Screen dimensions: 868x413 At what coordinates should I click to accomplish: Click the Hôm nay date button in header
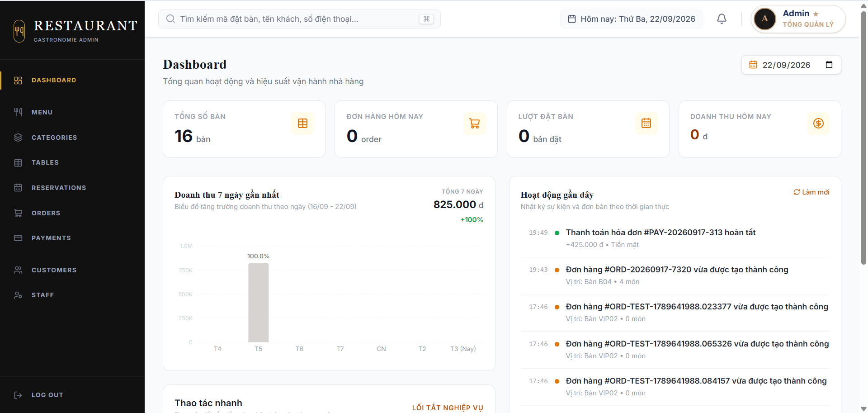(x=632, y=19)
